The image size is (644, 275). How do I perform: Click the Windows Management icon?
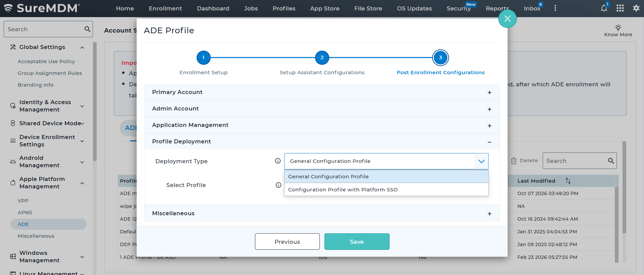[x=13, y=257]
